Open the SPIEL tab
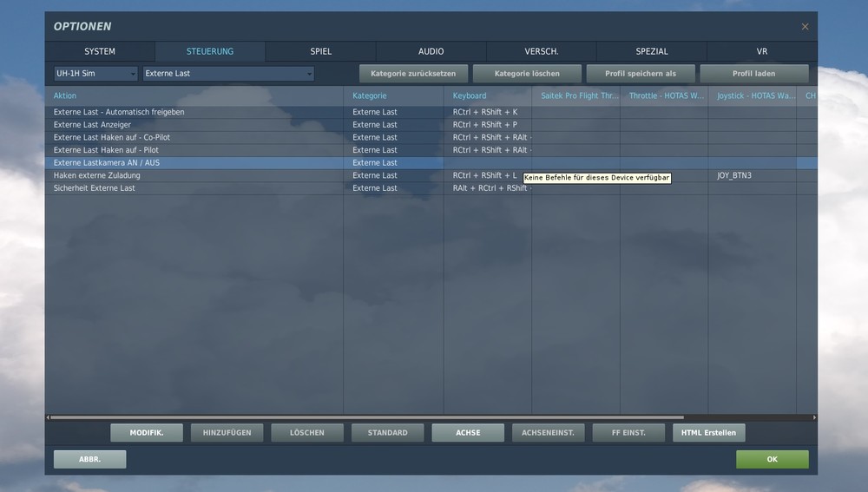The image size is (868, 492). pyautogui.click(x=320, y=51)
